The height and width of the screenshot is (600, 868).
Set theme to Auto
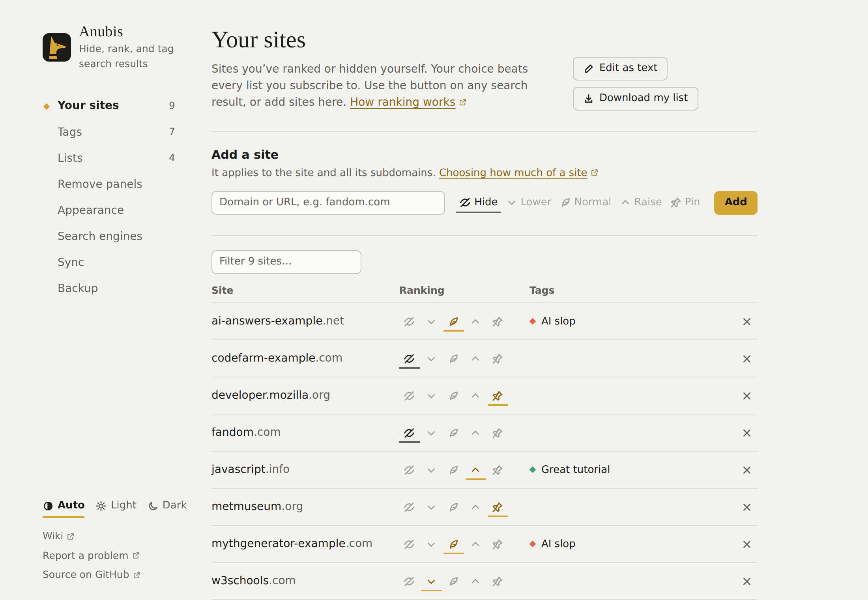(64, 505)
